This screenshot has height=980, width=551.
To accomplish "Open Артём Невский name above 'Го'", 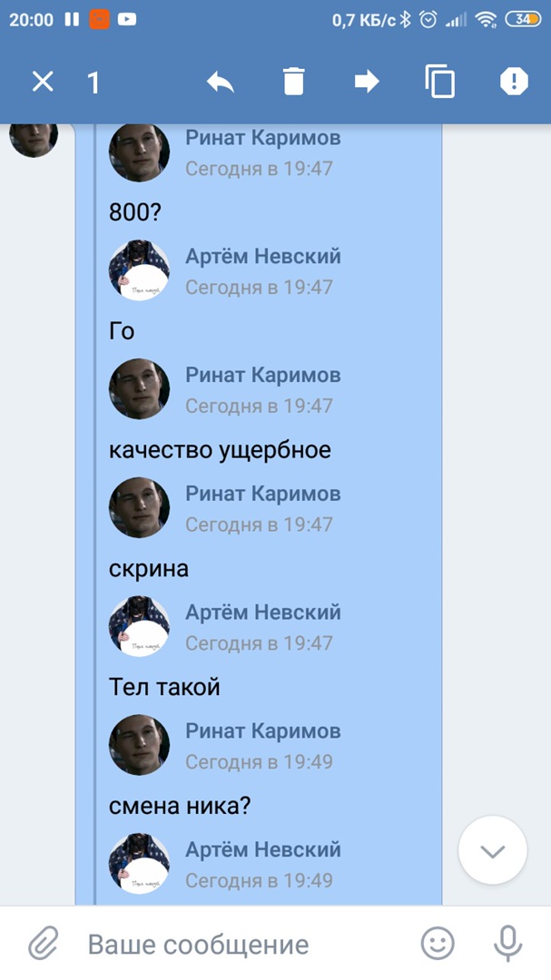I will (x=263, y=256).
